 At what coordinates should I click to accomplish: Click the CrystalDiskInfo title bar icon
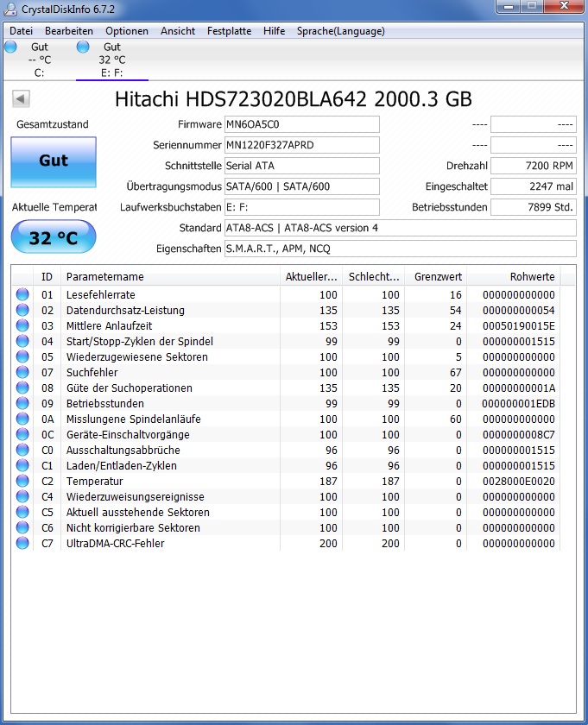10,9
